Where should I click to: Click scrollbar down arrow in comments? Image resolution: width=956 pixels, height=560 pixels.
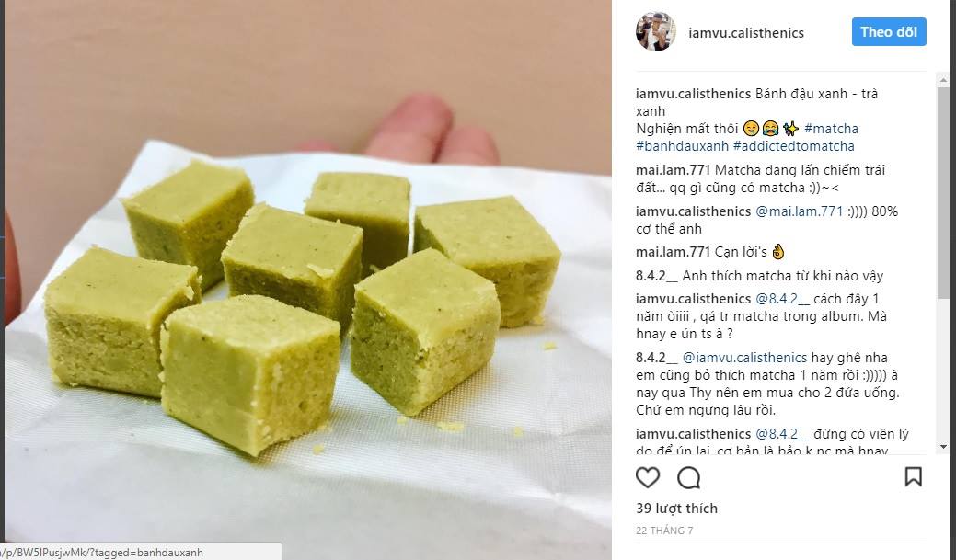(x=944, y=447)
